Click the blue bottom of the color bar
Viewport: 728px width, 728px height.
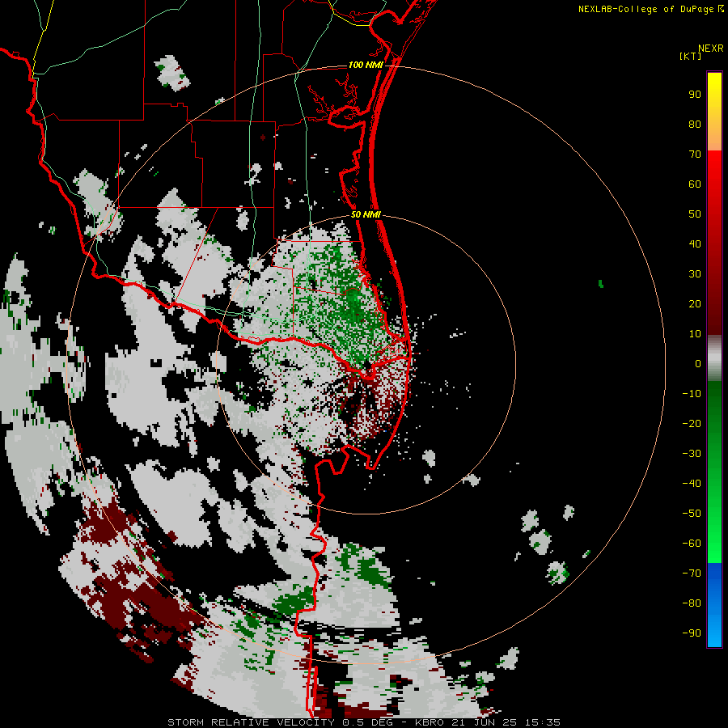click(714, 605)
